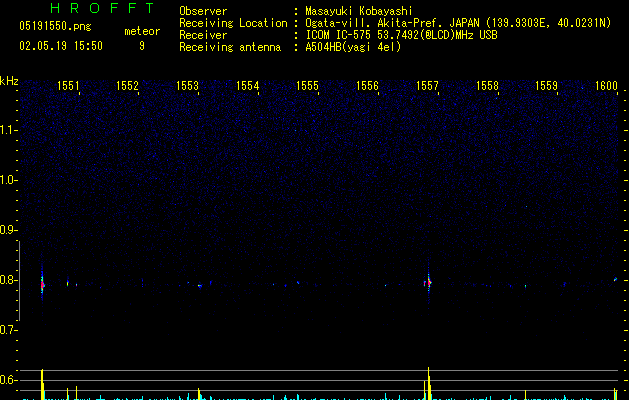
Task: Select observer name Masayuki Kobayashi
Action: (x=359, y=11)
